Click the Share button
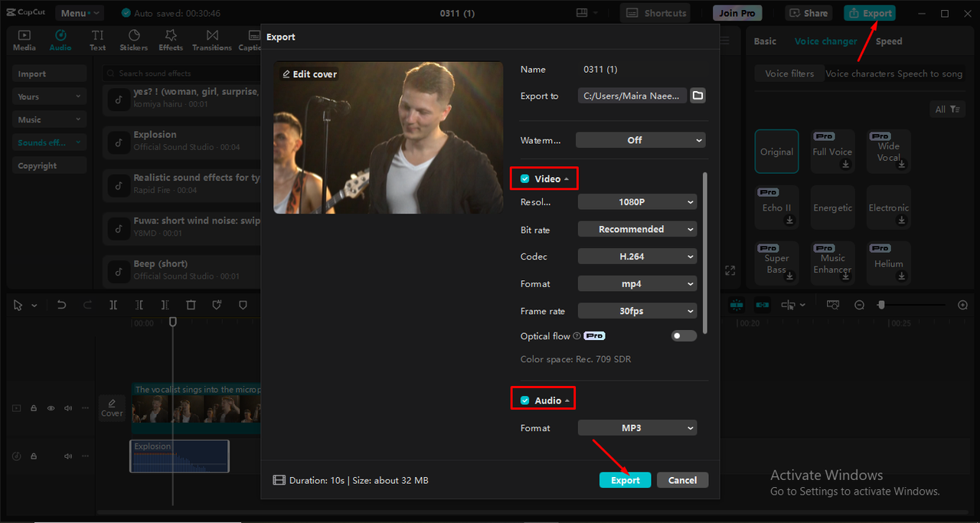980x523 pixels. click(x=809, y=13)
